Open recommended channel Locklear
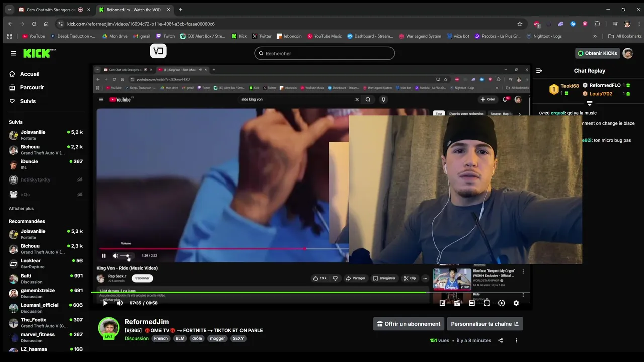The height and width of the screenshot is (362, 644). pos(45,263)
